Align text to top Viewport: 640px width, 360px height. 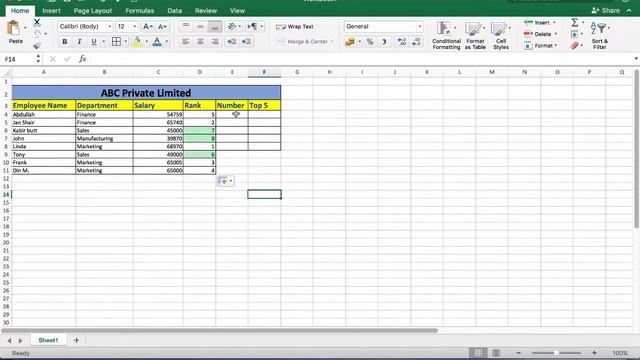[x=186, y=27]
